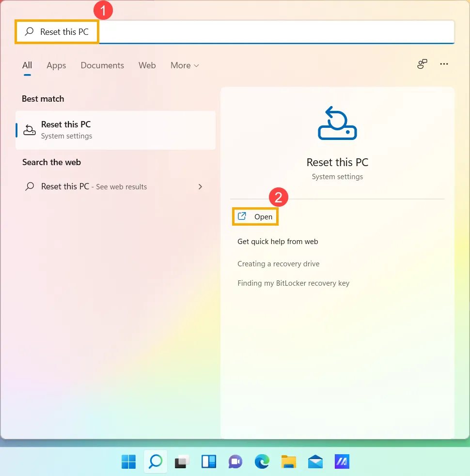470x476 pixels.
Task: Open the Creating a recovery drive link
Action: pos(278,263)
